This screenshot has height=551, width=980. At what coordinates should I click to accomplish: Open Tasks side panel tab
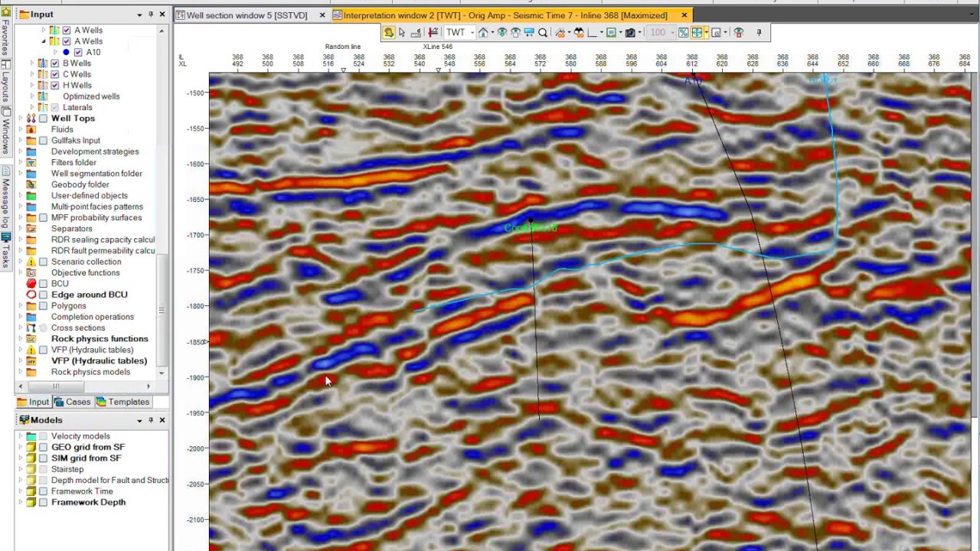[5, 251]
